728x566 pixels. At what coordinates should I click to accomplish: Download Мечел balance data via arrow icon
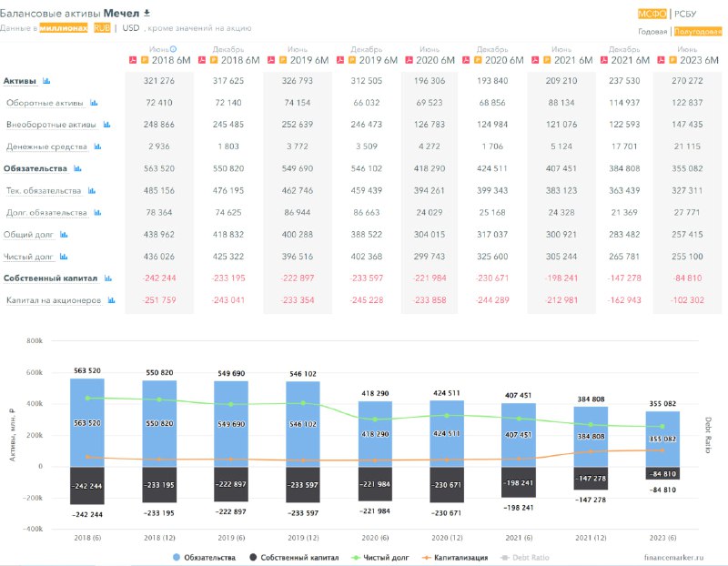(147, 13)
